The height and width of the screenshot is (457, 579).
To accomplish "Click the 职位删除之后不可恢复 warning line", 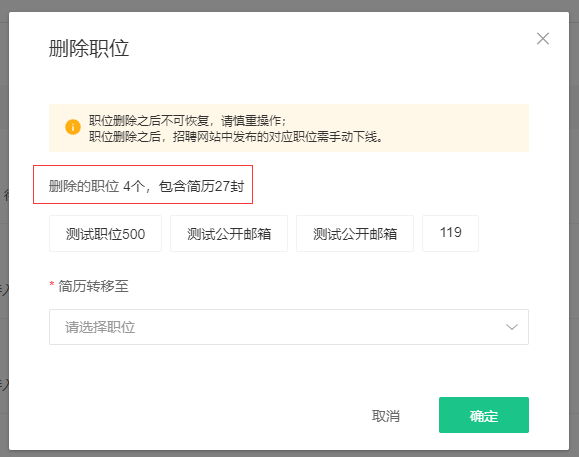I will (x=187, y=121).
